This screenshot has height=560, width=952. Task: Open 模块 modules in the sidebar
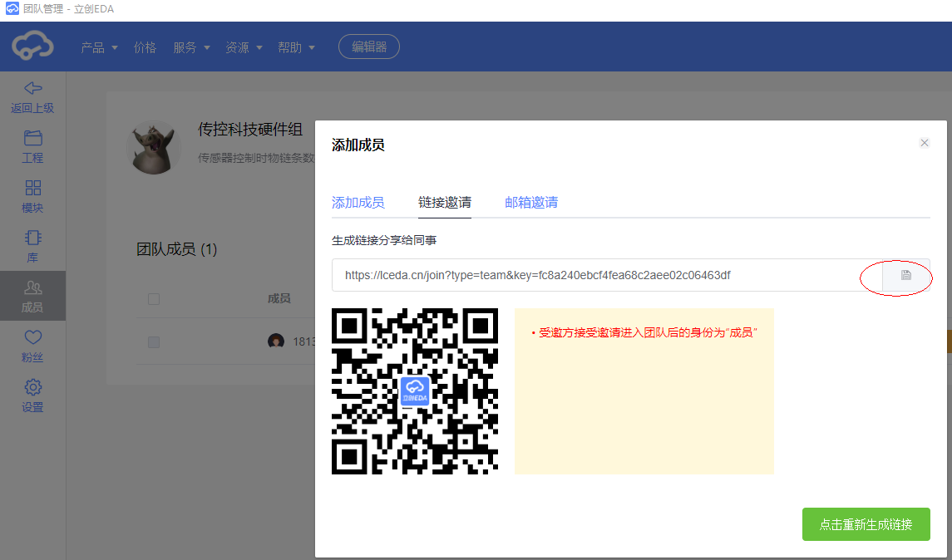point(32,197)
